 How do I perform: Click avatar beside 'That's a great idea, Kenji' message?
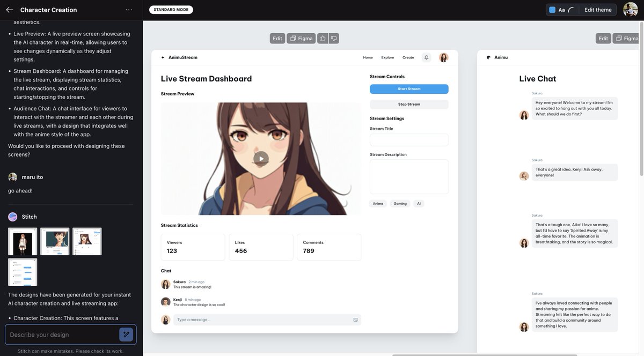[524, 176]
